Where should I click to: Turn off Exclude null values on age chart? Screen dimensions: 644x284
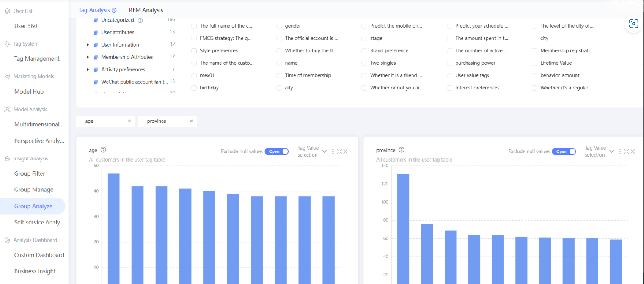coord(277,151)
